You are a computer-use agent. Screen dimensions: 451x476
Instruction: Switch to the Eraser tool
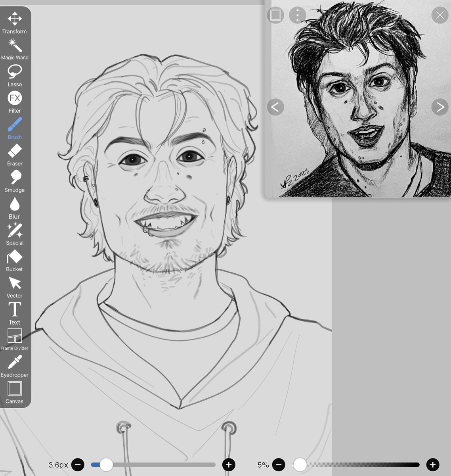point(15,155)
